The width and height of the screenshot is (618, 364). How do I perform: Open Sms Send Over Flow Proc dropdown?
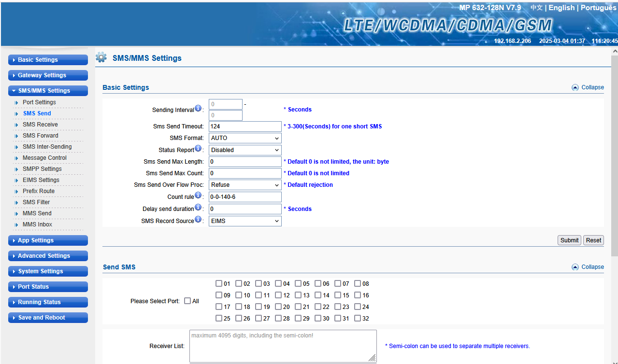(245, 185)
